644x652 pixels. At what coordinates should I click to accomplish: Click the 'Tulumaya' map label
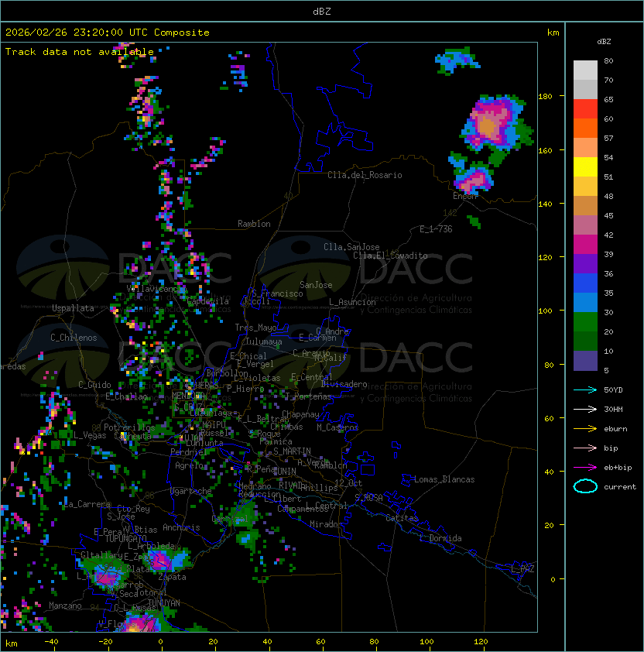tap(264, 341)
